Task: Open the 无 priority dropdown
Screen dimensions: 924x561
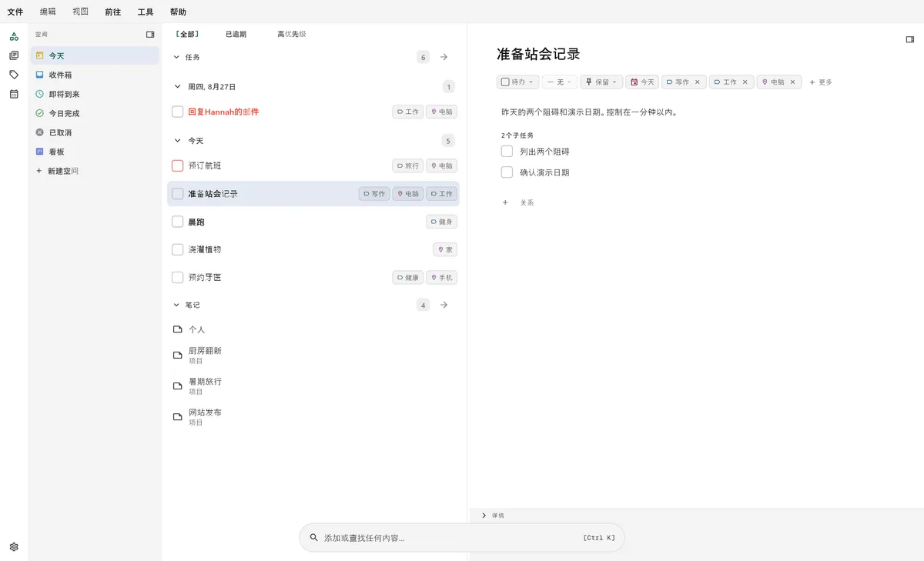Action: [560, 82]
